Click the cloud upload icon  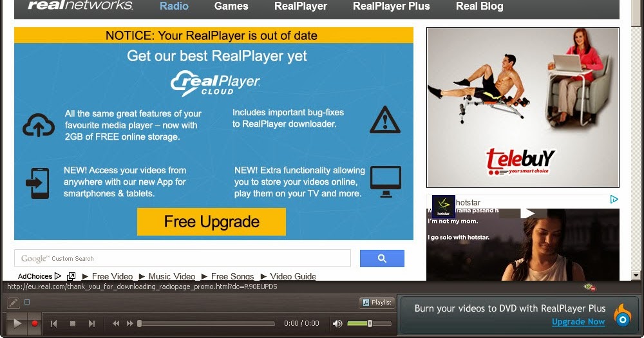coord(39,126)
